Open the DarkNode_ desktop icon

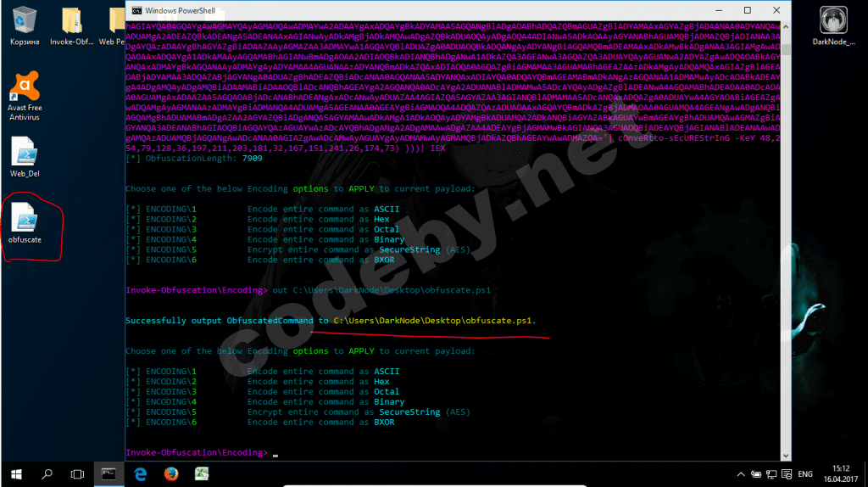click(833, 25)
